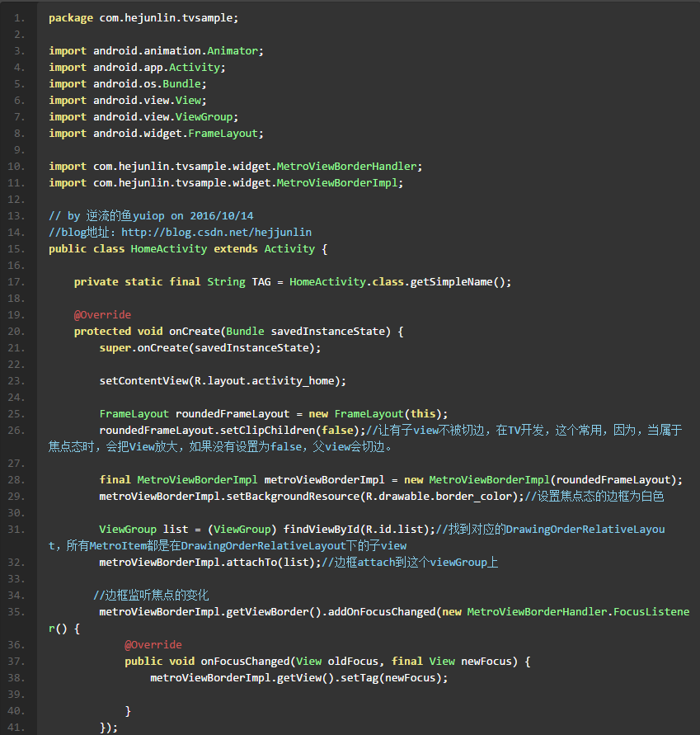Image resolution: width=700 pixels, height=735 pixels.
Task: Click the onFocusChanged method declaration
Action: point(245,662)
